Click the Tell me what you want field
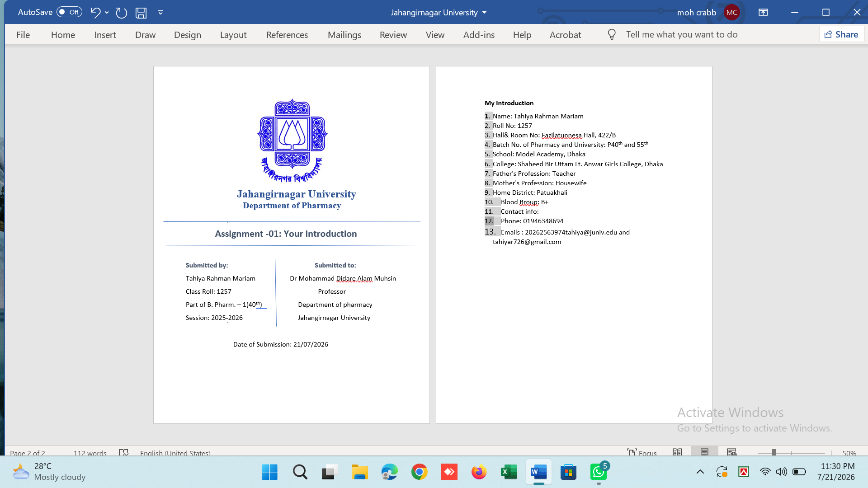The width and height of the screenshot is (868, 488). (x=682, y=34)
